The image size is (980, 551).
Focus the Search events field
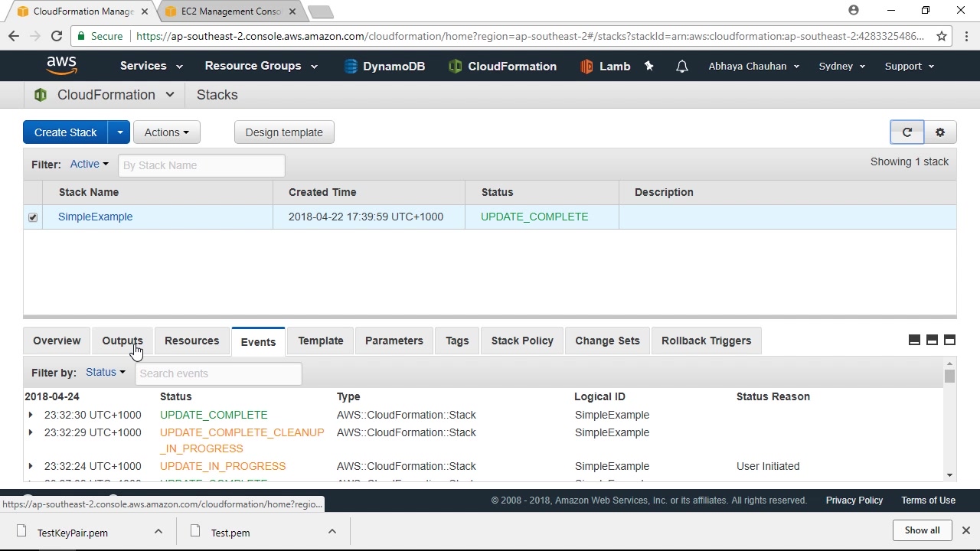pos(218,373)
